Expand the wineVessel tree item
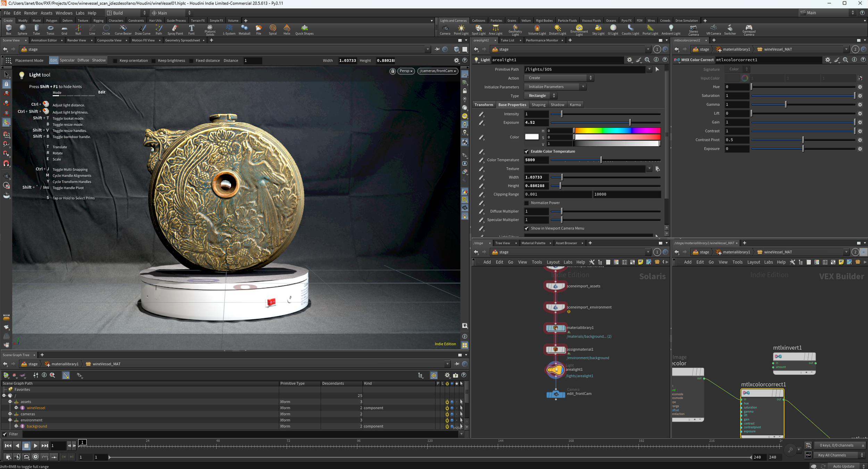868x469 pixels. tap(16, 408)
